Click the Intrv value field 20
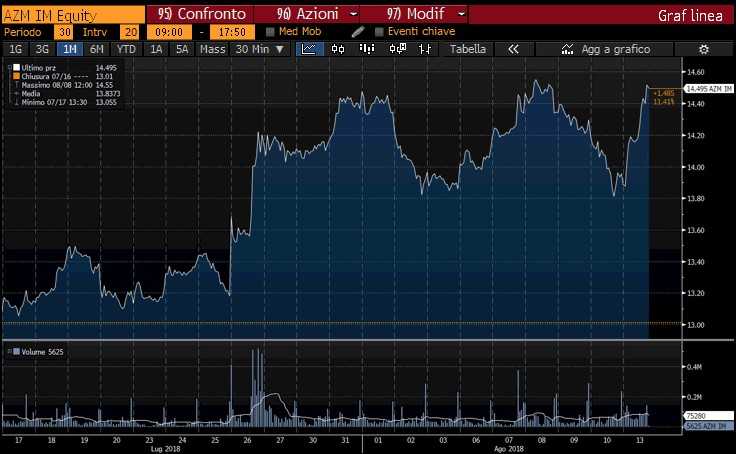The height and width of the screenshot is (454, 736). [130, 32]
